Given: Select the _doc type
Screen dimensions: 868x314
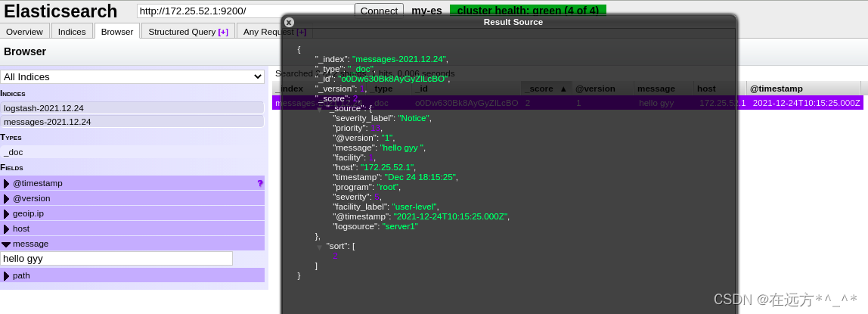Looking at the screenshot, I should (x=132, y=152).
